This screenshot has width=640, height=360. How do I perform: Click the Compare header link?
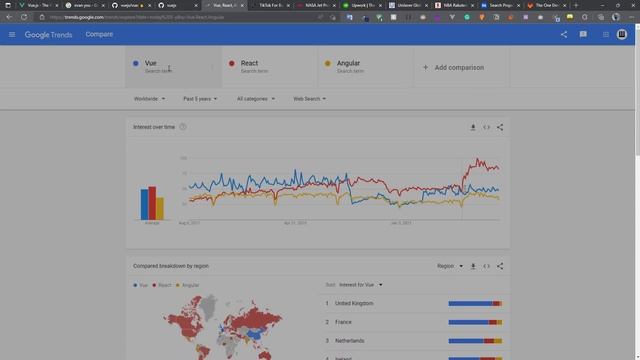pos(99,34)
